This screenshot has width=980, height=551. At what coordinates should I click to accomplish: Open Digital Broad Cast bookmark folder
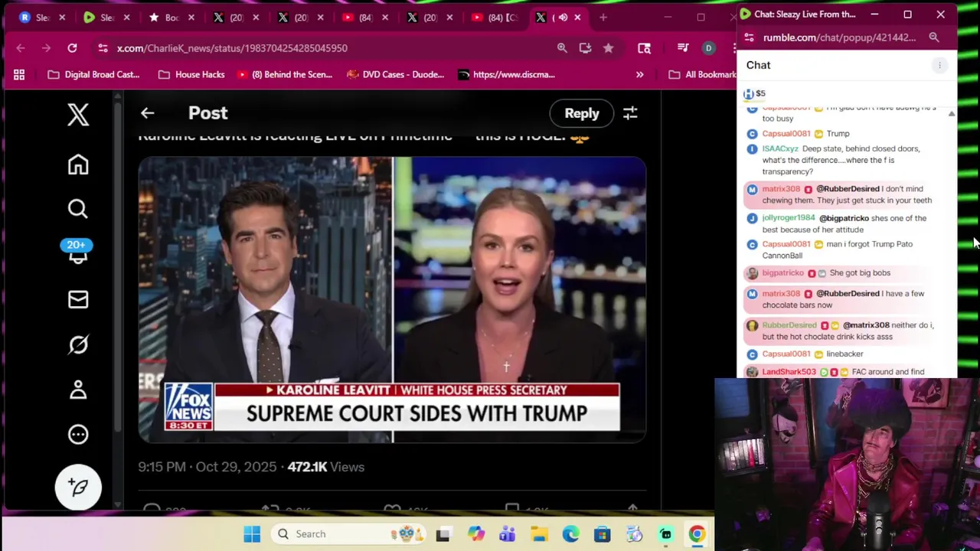click(93, 74)
